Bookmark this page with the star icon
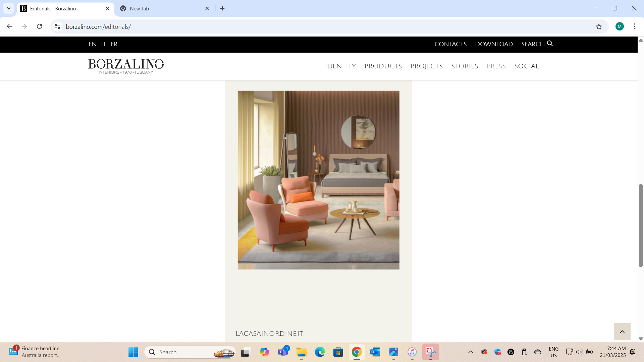The height and width of the screenshot is (362, 644). [599, 26]
